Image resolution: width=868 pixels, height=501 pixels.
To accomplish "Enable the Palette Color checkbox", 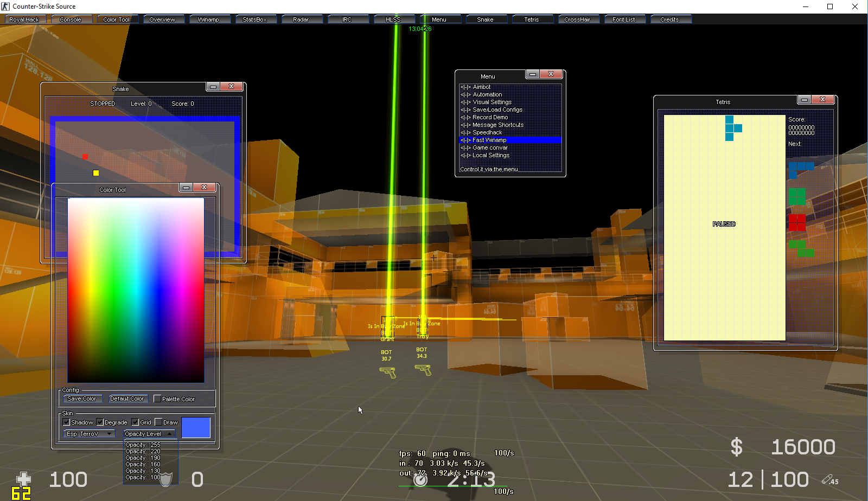I will click(x=157, y=399).
